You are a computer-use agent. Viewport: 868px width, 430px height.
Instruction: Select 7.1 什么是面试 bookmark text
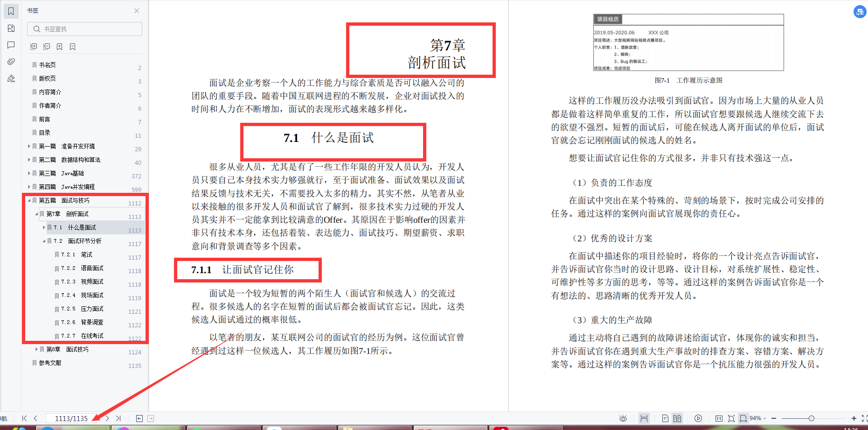pyautogui.click(x=75, y=227)
